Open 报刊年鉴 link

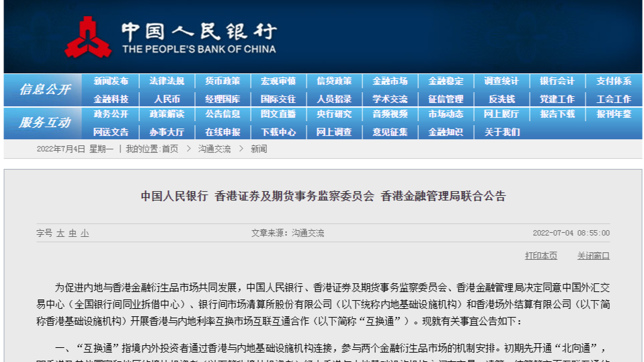click(x=614, y=114)
